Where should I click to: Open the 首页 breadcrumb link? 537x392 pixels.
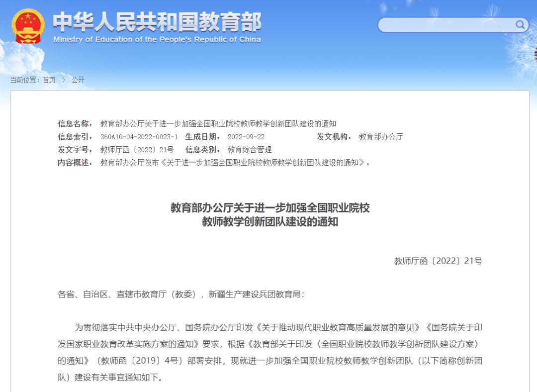coord(49,80)
